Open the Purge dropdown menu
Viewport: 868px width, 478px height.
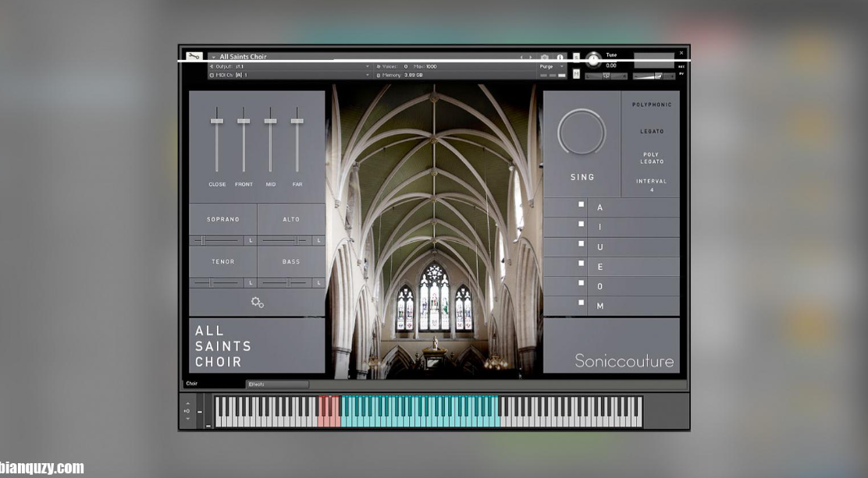[x=552, y=66]
